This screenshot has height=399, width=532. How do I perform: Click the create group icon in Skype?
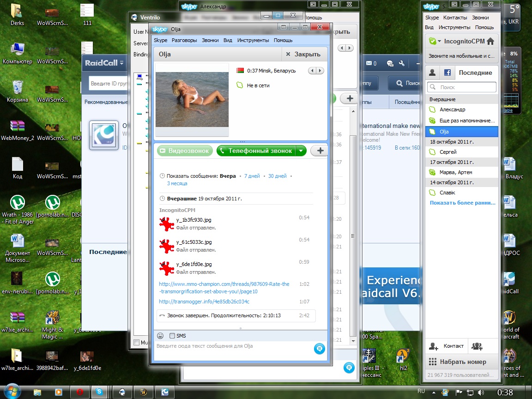coord(477,346)
